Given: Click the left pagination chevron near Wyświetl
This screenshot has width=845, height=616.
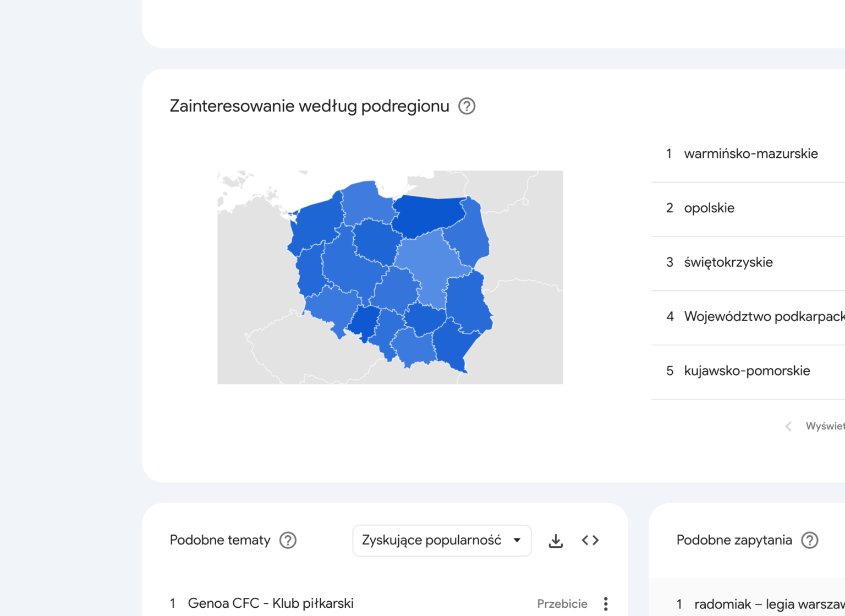Looking at the screenshot, I should (789, 426).
